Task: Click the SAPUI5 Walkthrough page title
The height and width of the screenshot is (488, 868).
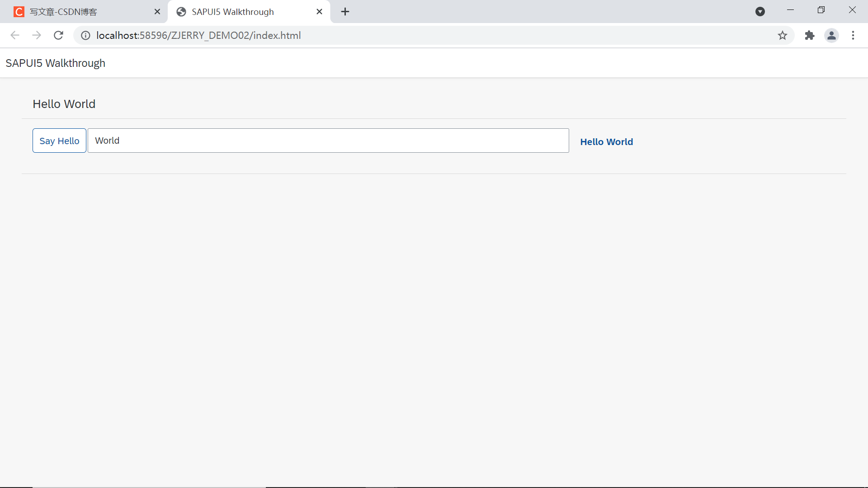Action: tap(55, 63)
